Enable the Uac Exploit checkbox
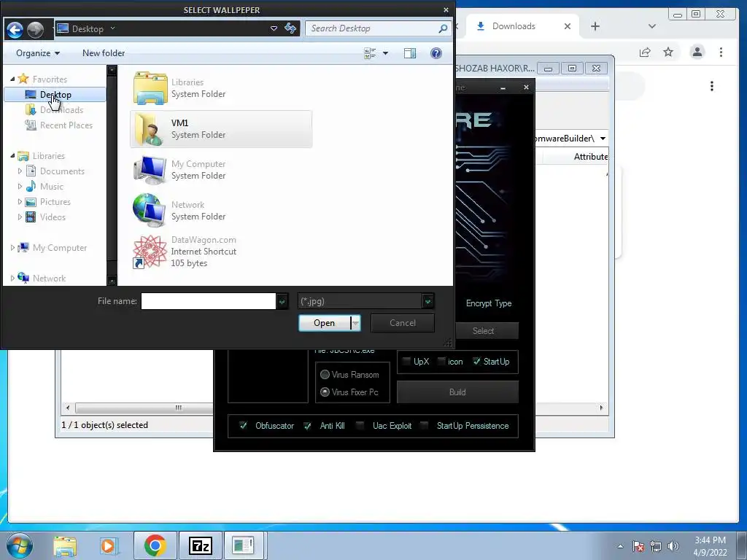 point(360,425)
